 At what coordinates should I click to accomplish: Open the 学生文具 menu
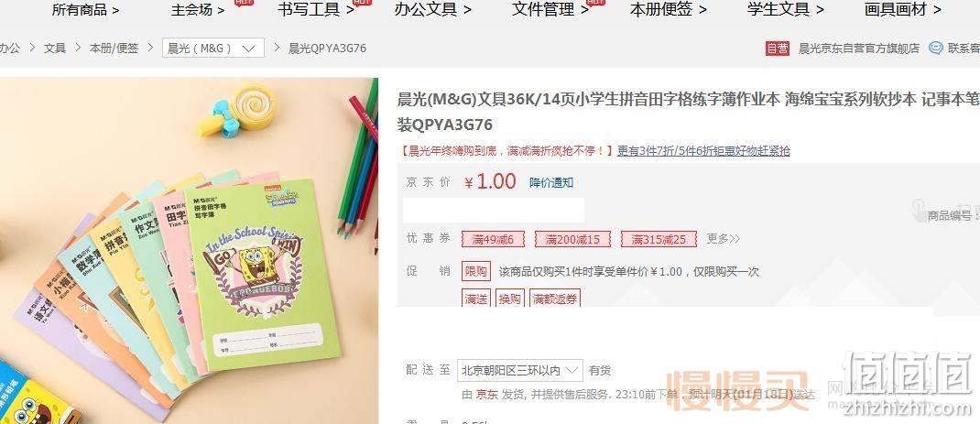coord(786,9)
